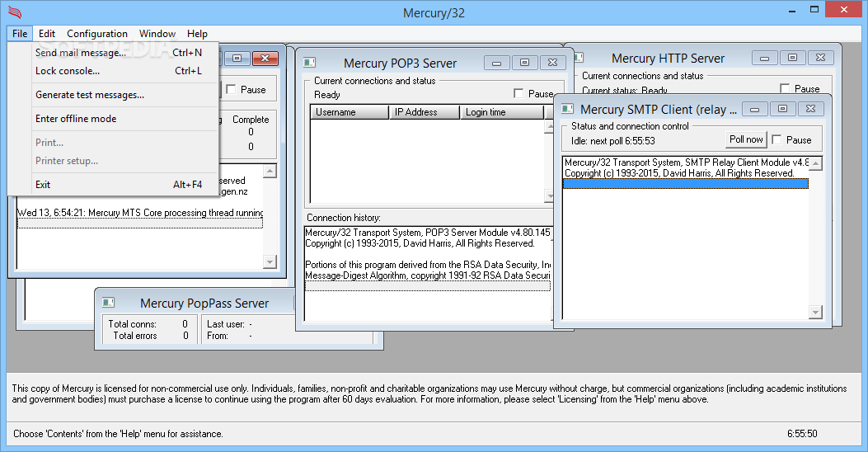Toggle Pause checkbox in SMTP Client window
Image resolution: width=868 pixels, height=452 pixels.
click(777, 139)
